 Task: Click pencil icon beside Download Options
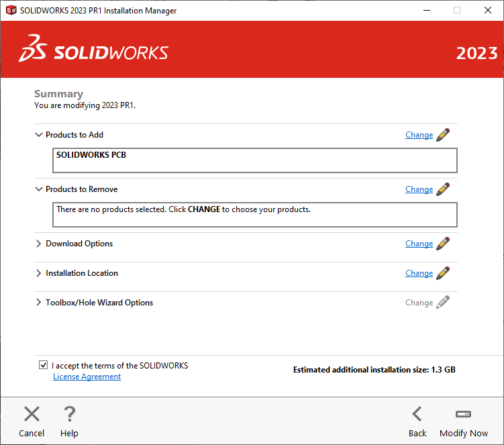point(443,244)
